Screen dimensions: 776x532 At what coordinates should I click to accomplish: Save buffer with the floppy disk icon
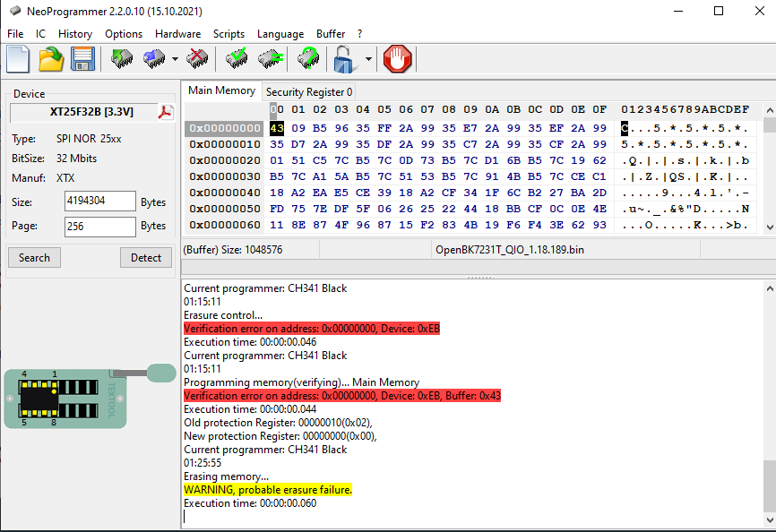[82, 59]
